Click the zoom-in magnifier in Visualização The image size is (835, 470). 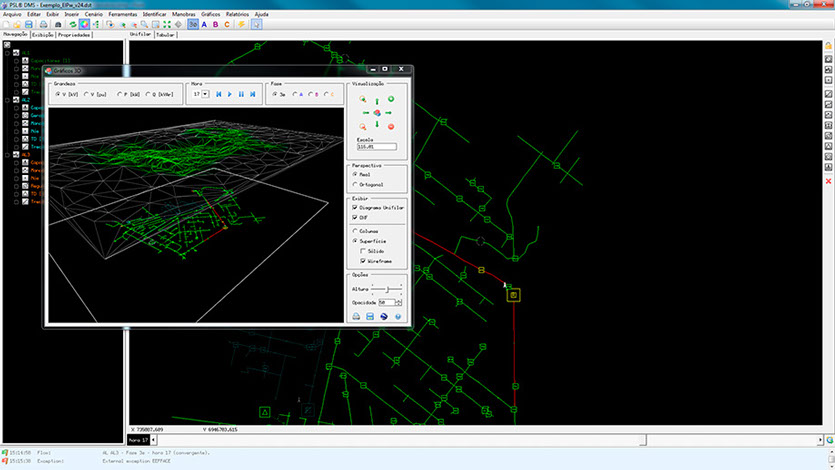coord(362,99)
